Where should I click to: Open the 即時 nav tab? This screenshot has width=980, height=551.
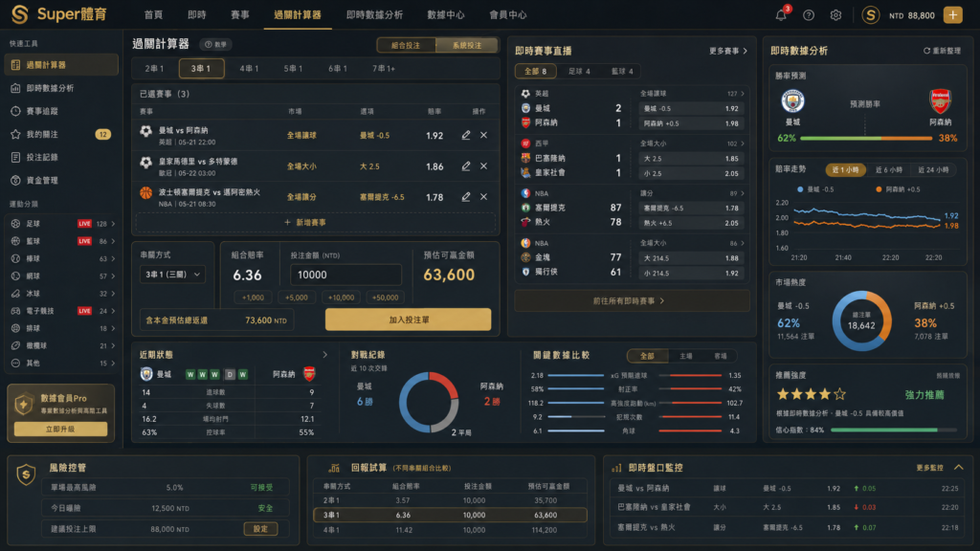197,15
